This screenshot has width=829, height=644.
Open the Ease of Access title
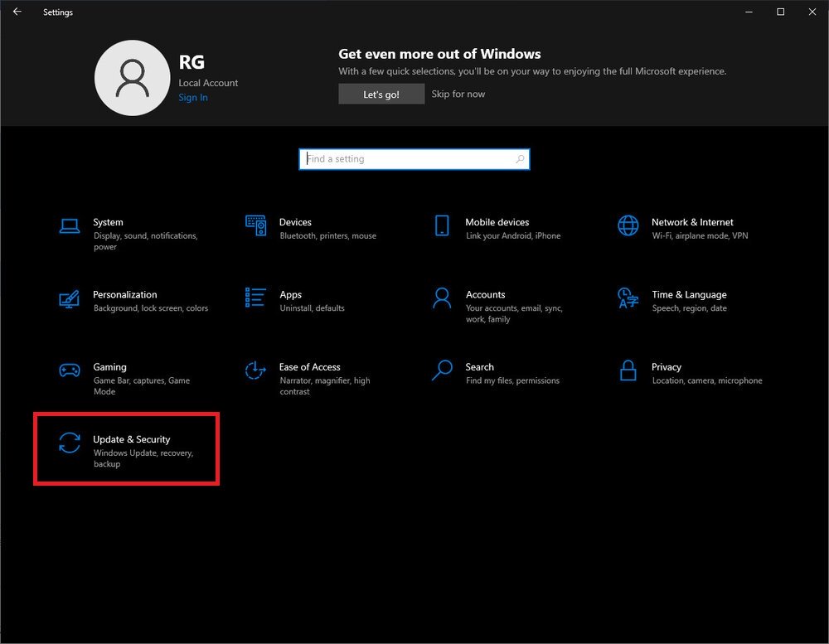point(309,367)
